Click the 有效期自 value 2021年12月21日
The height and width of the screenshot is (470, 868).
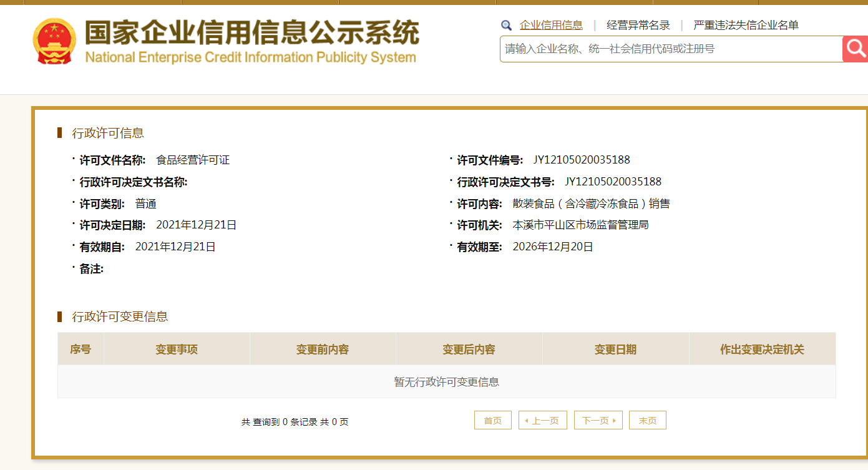[x=175, y=247]
